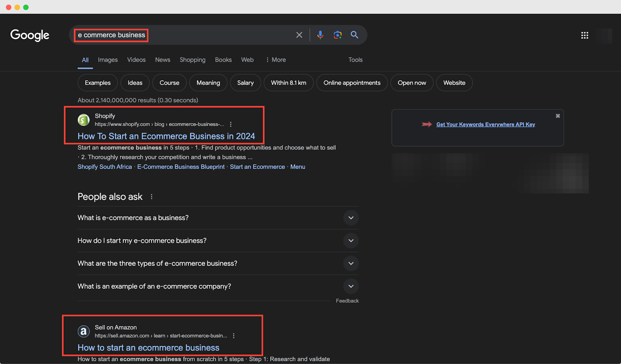Switch to the News tab
The image size is (621, 364).
[x=163, y=60]
